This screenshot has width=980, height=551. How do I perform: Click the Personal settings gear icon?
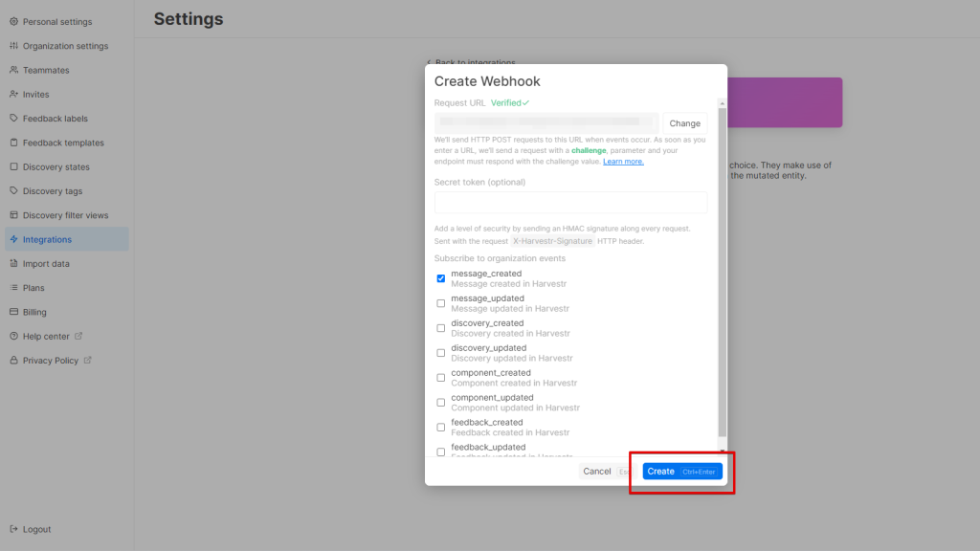pyautogui.click(x=13, y=21)
